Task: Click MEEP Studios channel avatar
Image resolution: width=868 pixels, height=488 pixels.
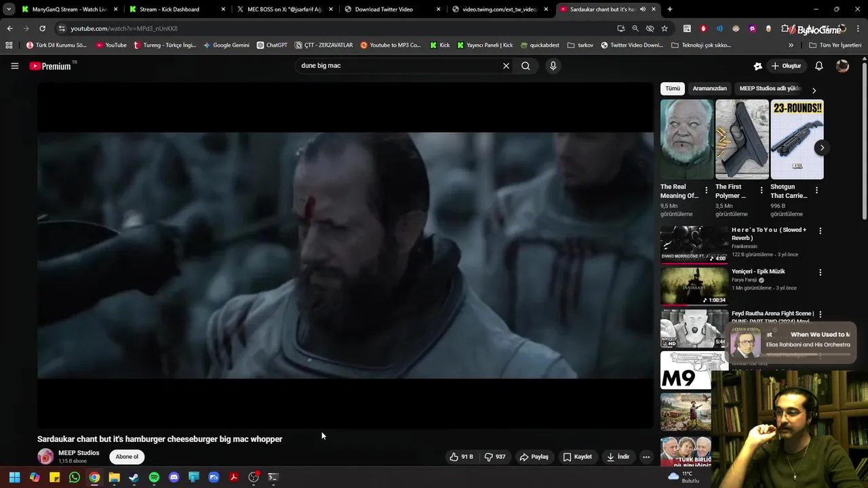Action: [45, 457]
